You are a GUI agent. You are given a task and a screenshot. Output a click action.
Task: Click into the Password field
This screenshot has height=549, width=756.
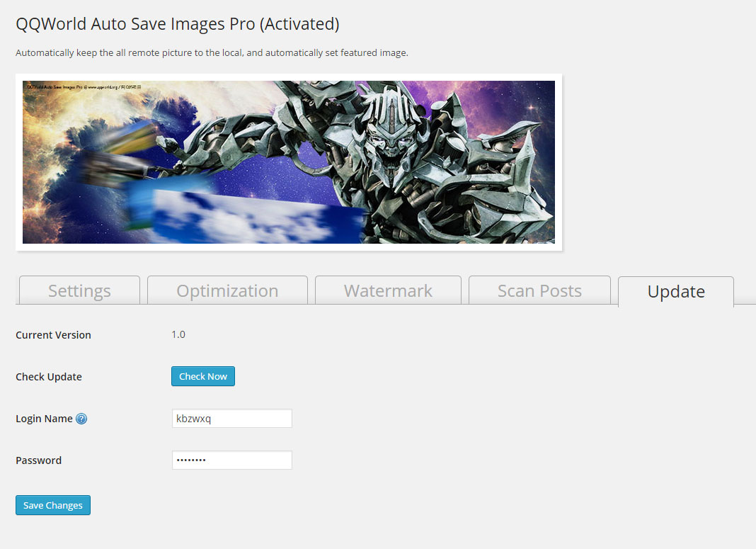232,460
